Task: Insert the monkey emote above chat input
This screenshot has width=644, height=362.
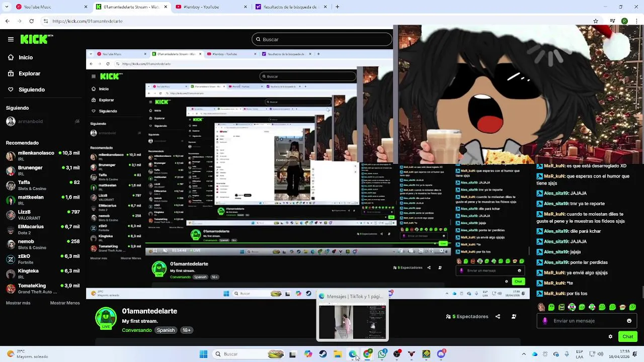Action: [x=622, y=307]
